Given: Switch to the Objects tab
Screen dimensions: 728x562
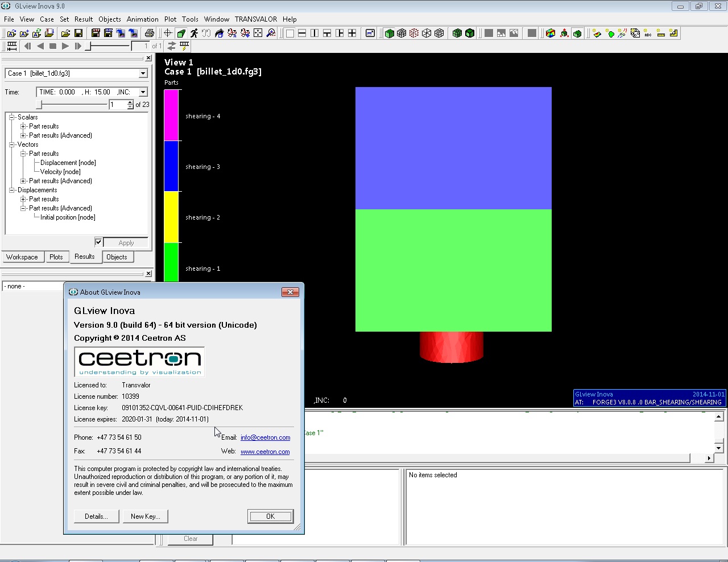Looking at the screenshot, I should coord(117,257).
